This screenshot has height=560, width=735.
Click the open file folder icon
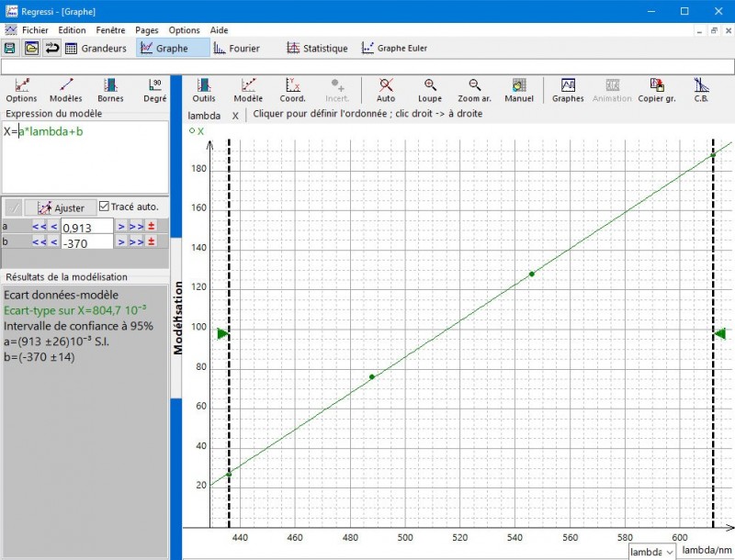coord(31,49)
